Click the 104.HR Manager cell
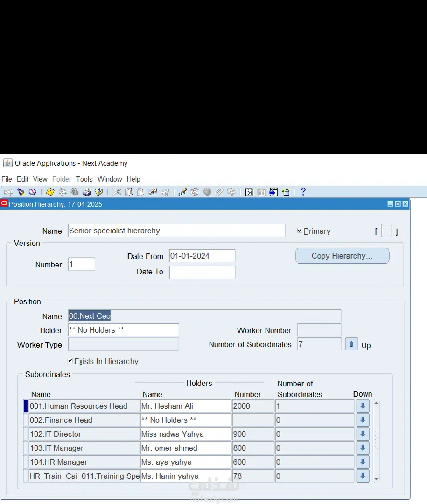Viewport: 427px width, 504px height. coord(84,462)
